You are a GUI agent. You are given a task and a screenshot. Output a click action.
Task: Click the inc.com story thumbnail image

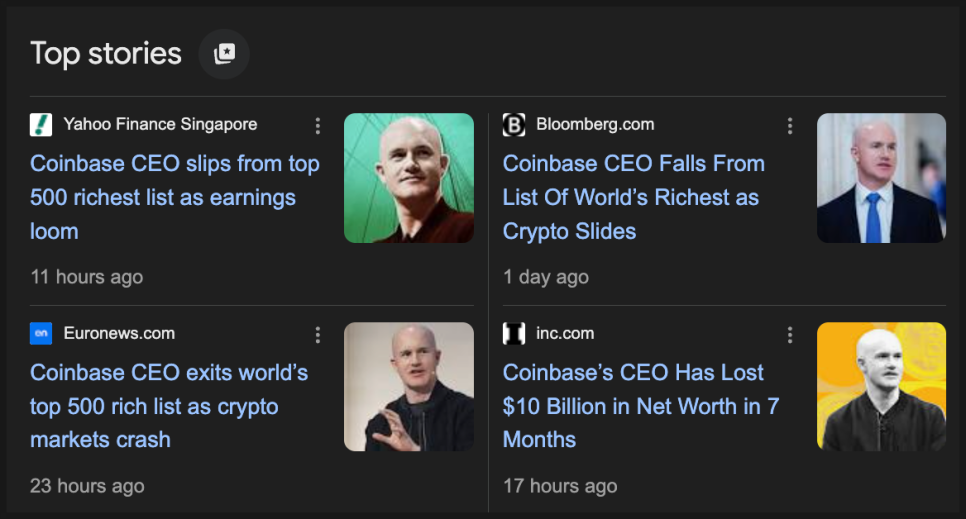881,386
